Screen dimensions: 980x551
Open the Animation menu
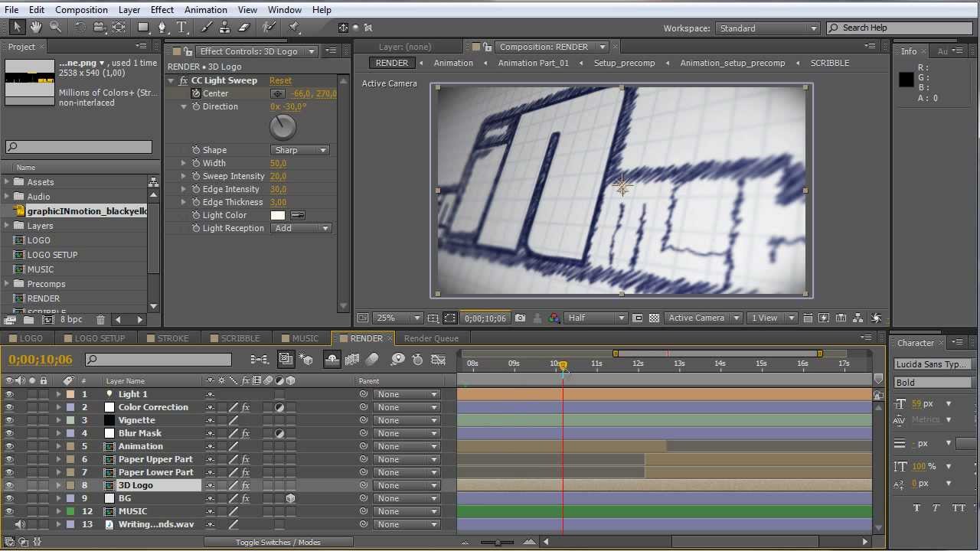click(x=205, y=9)
